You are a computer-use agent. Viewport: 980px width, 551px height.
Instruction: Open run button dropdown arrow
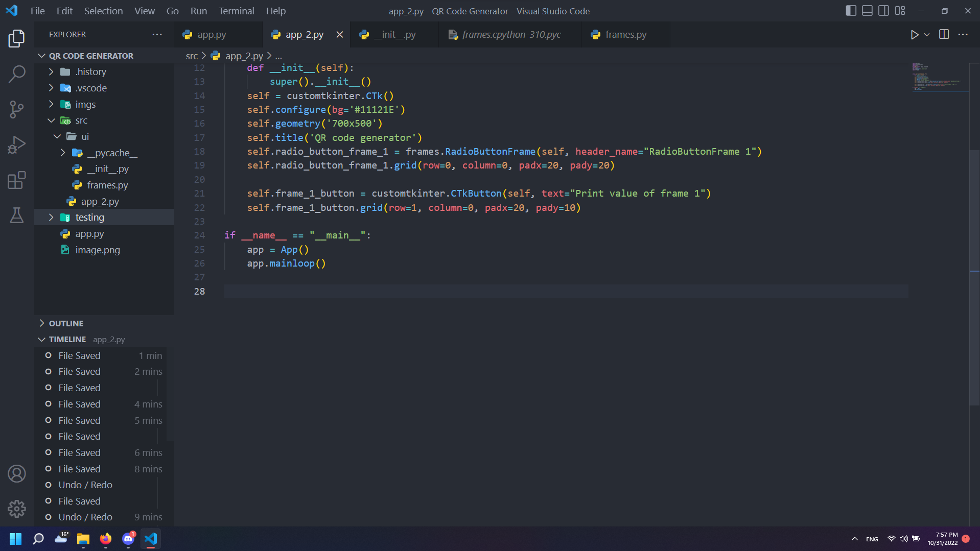pyautogui.click(x=927, y=34)
